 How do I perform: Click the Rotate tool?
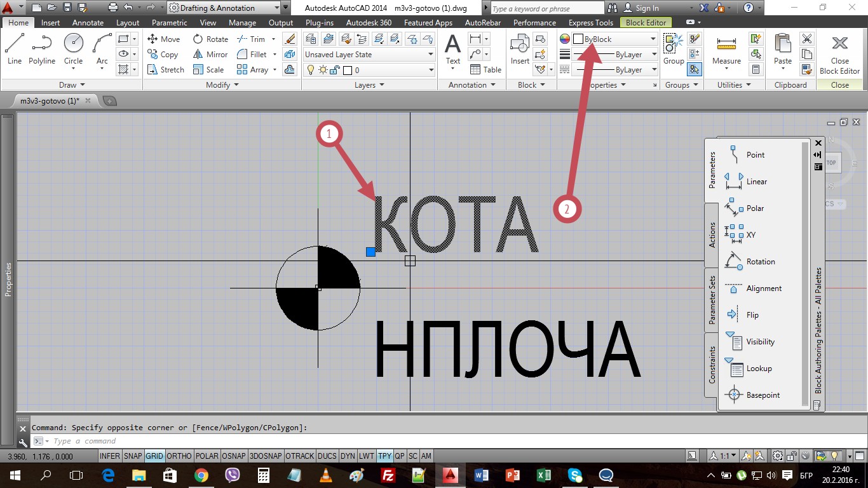pos(210,39)
